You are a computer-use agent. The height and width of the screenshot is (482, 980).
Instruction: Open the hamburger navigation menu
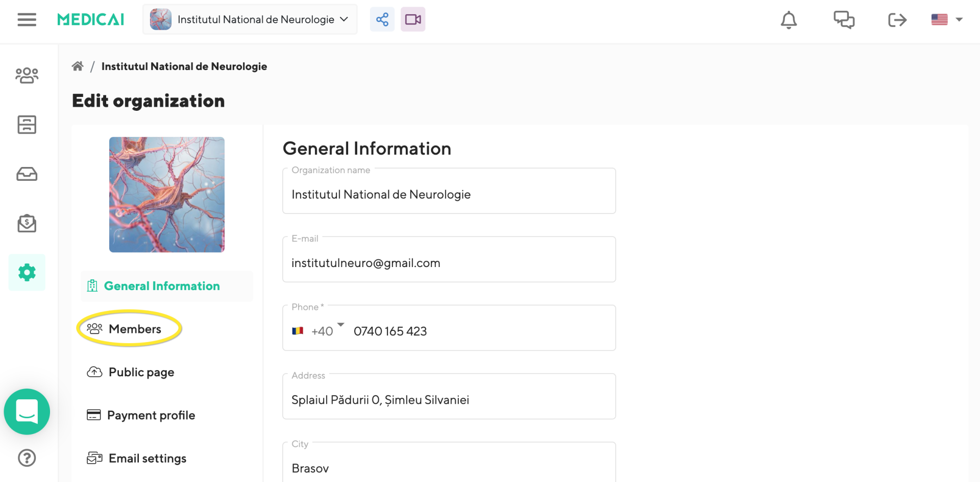tap(27, 20)
